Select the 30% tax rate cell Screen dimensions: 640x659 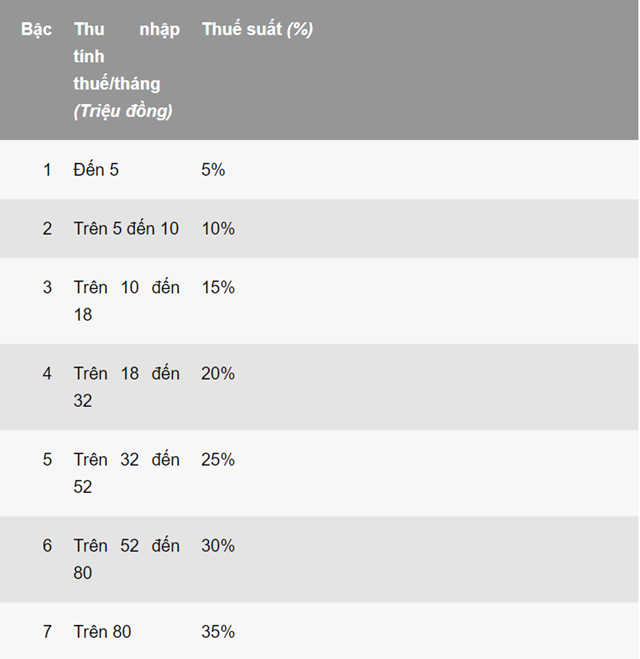click(x=218, y=546)
